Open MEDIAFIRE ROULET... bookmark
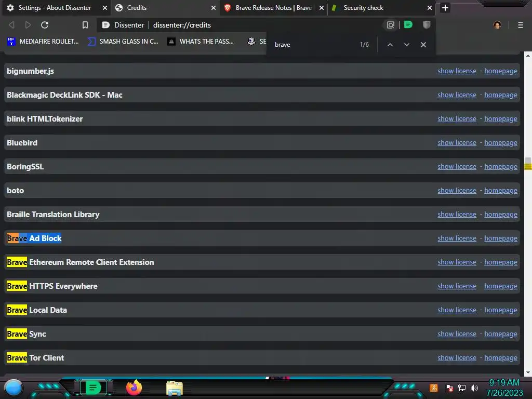 tap(43, 42)
